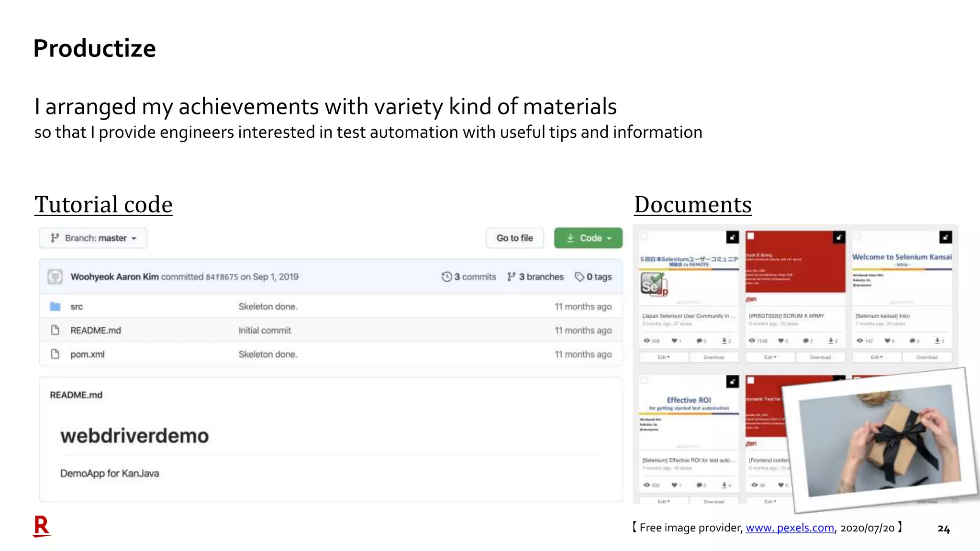Tick the checkbox on the SCRUM X ARMY thumbnail

pyautogui.click(x=751, y=236)
